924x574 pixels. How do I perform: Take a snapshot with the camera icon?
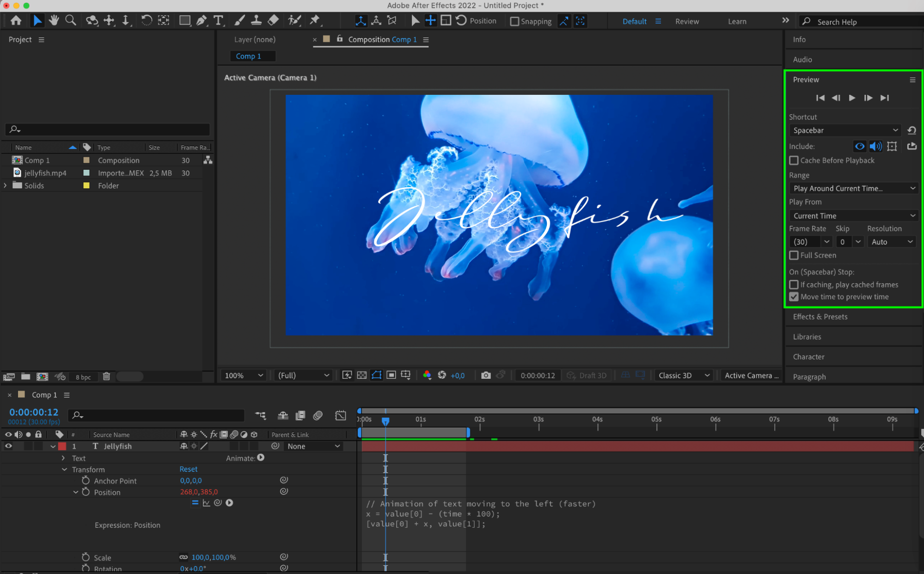click(485, 375)
